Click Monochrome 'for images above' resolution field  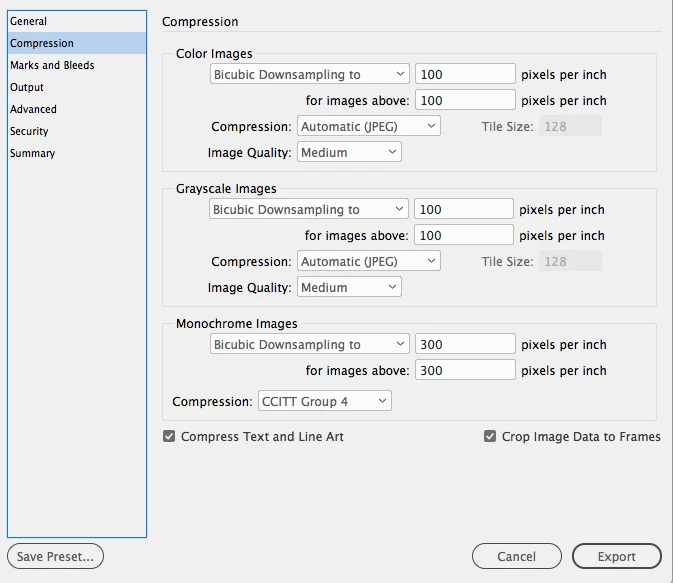(x=465, y=370)
